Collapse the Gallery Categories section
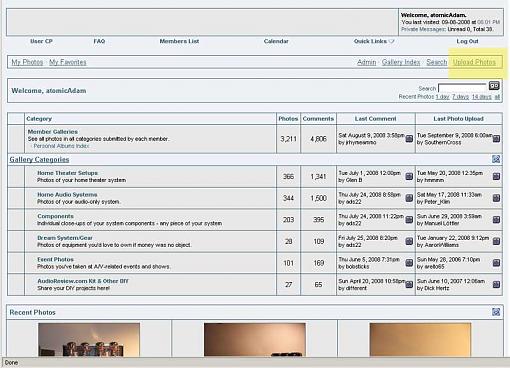Viewport: 510px width, 368px height. pos(496,159)
